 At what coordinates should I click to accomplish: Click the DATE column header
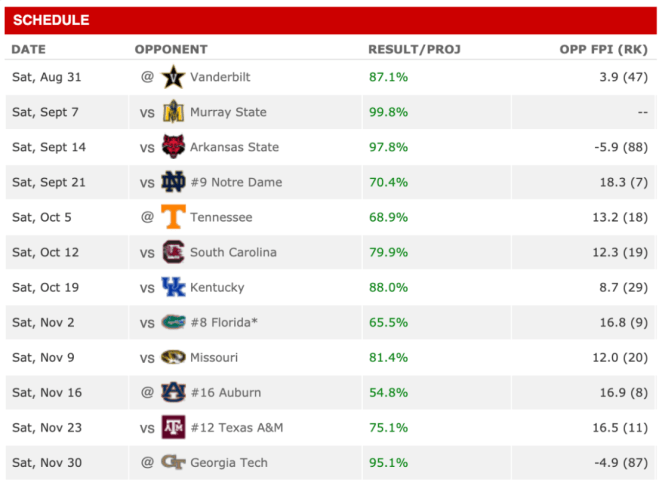click(x=29, y=49)
